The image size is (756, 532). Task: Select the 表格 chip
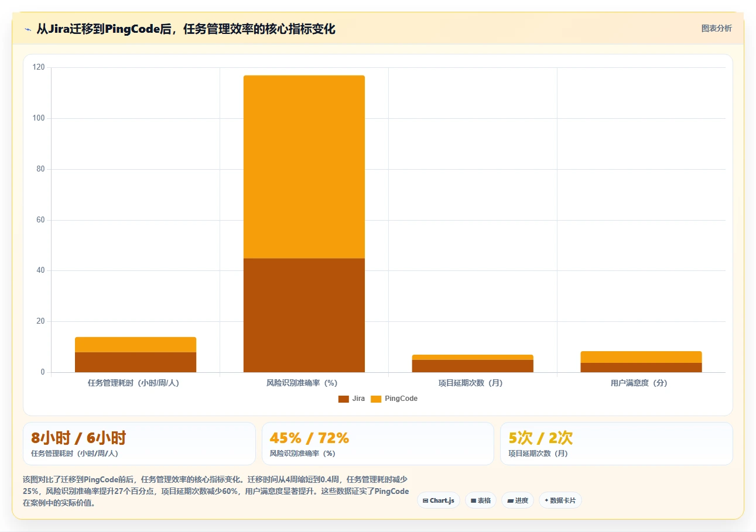pos(481,500)
